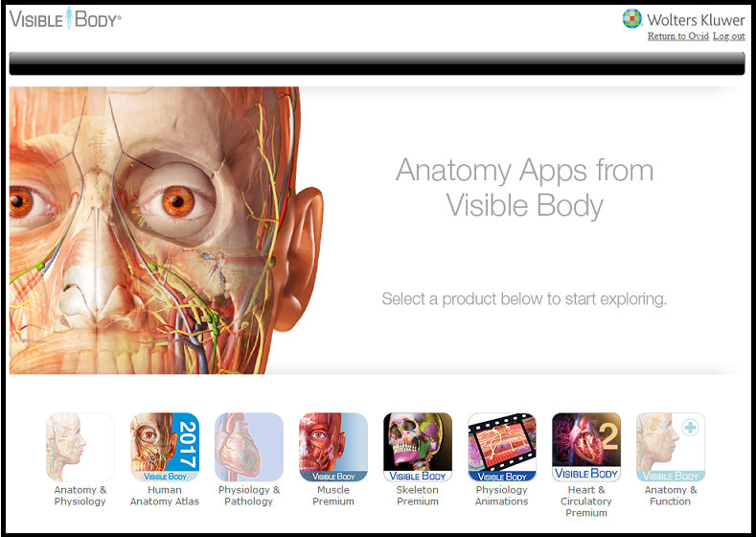Click the "Anatomy & Function" text label
The image size is (756, 537).
[671, 496]
